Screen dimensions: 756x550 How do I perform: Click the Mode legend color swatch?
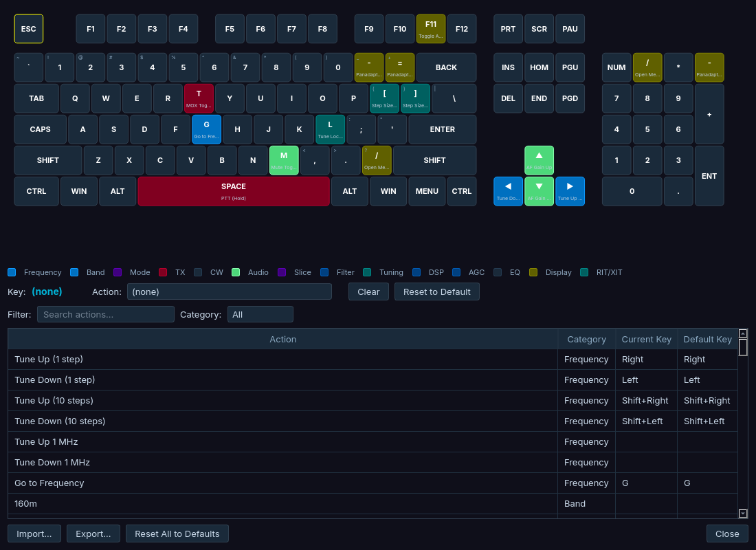click(118, 272)
